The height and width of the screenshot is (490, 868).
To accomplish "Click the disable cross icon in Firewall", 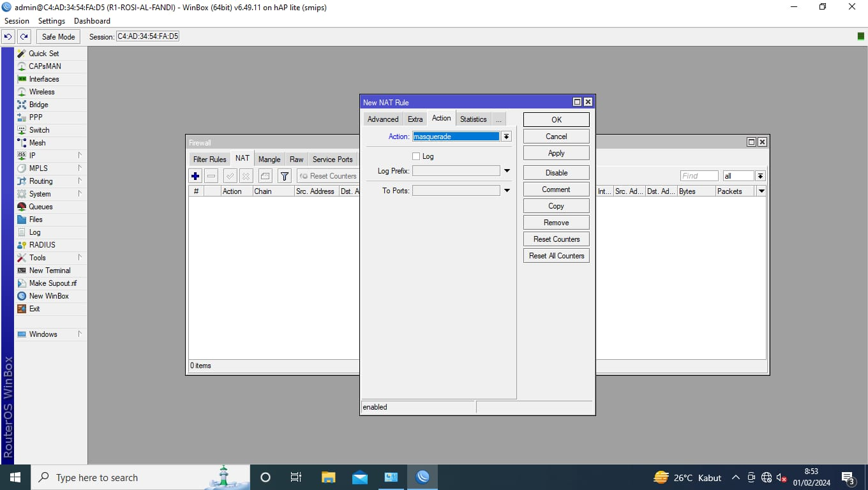I will 246,176.
